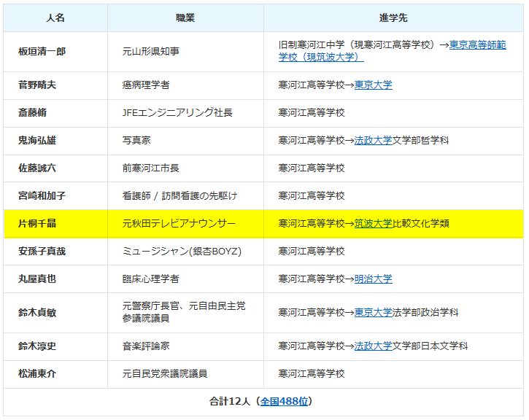Select 法学部政治学科 text in 鈴木貞敏 row

tap(425, 313)
